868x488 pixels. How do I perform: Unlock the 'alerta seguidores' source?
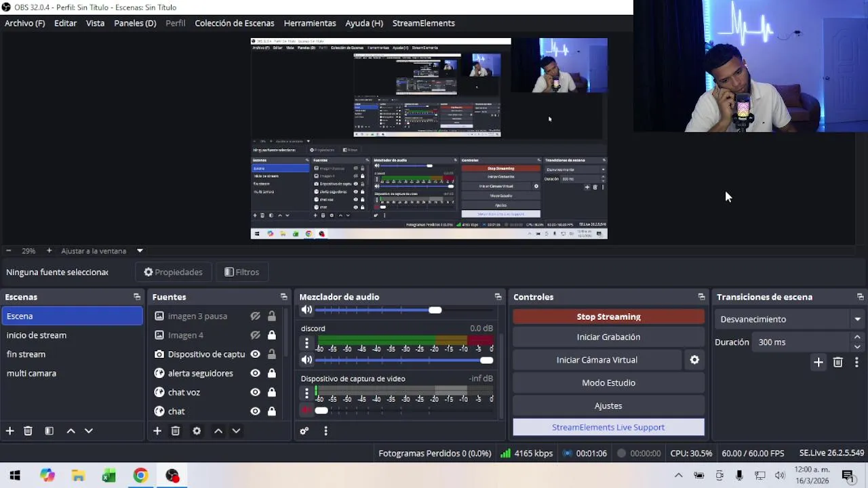(271, 373)
